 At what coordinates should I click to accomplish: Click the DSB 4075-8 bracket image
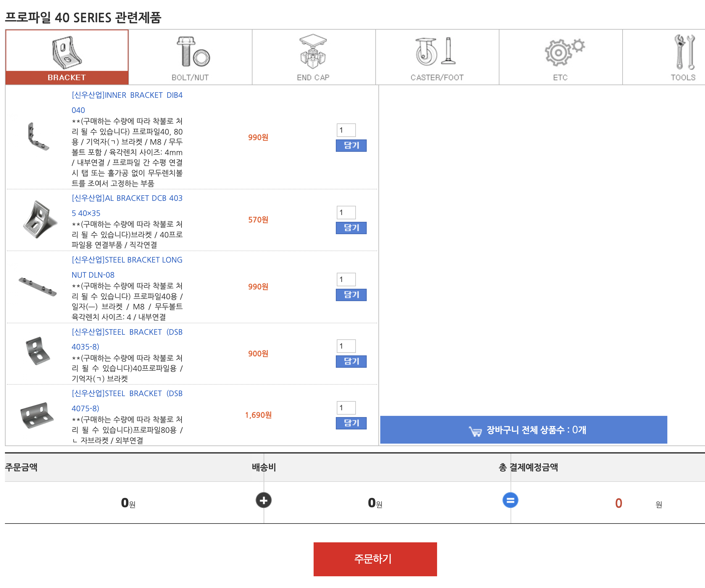[37, 415]
